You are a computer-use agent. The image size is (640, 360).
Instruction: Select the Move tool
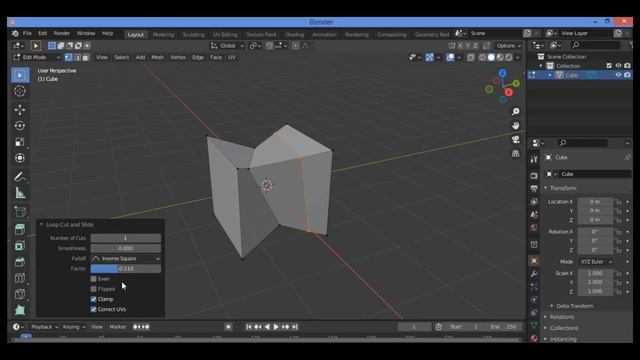point(20,110)
